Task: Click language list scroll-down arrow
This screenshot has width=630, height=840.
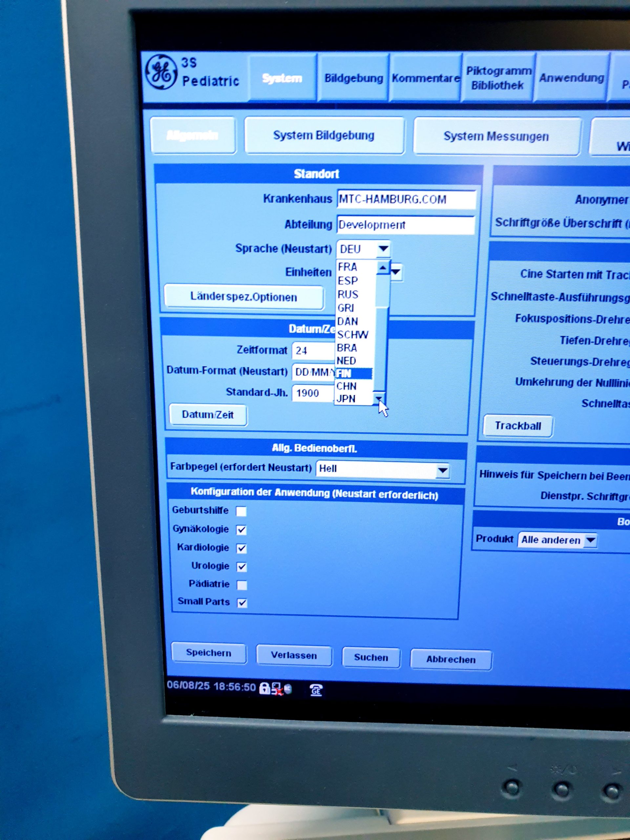Action: pyautogui.click(x=379, y=398)
